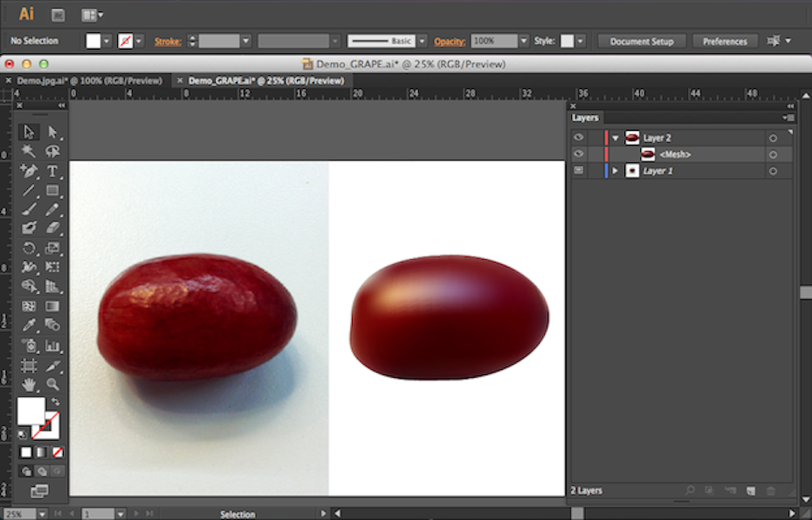Viewport: 812px width, 520px height.
Task: Hide Layer 2 using eye icon
Action: pyautogui.click(x=578, y=138)
